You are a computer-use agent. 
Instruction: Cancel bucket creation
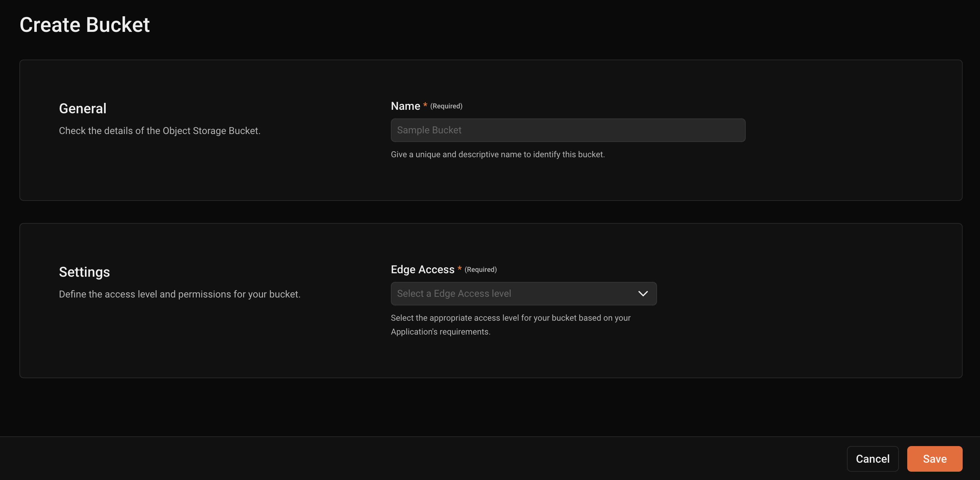872,459
